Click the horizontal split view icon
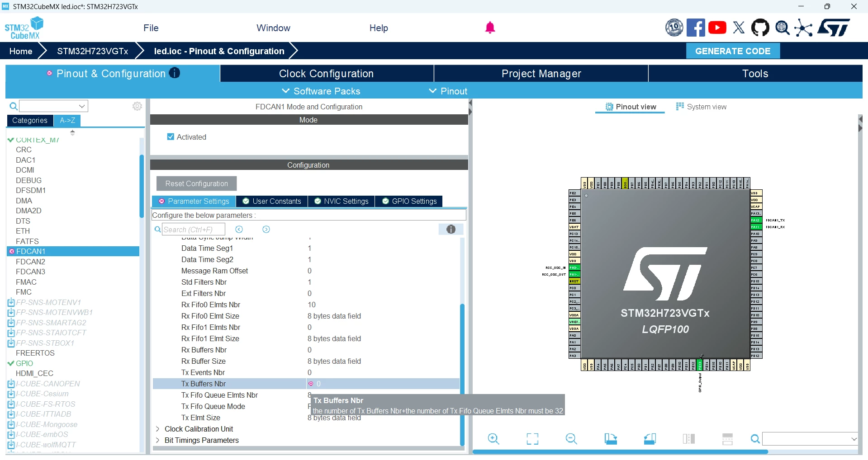 (728, 439)
